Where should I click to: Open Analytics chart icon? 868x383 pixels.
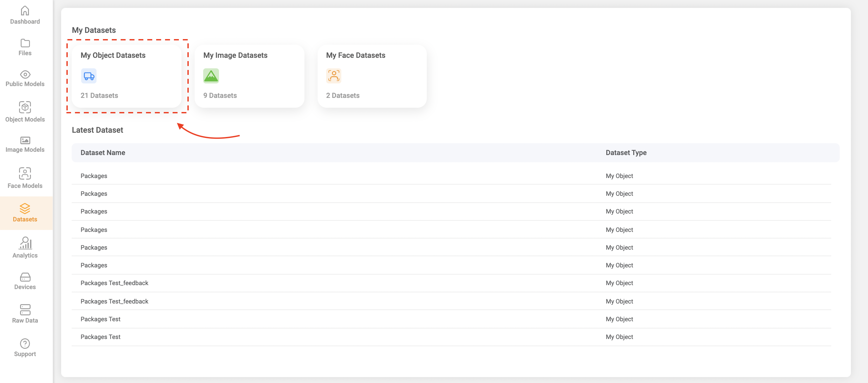(x=25, y=243)
